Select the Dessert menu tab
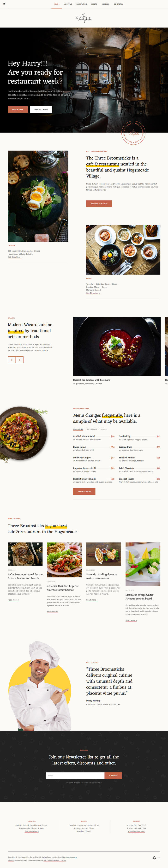Screen dimensions: 168x868 (x=104, y=429)
